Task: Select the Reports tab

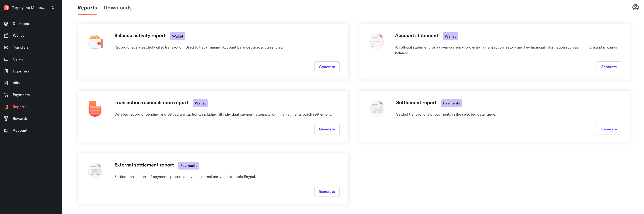Action: click(87, 8)
